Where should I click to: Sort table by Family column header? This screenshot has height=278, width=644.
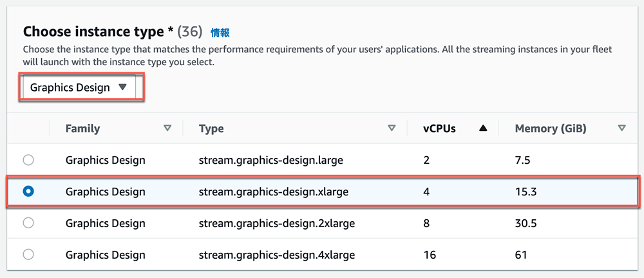coord(82,129)
